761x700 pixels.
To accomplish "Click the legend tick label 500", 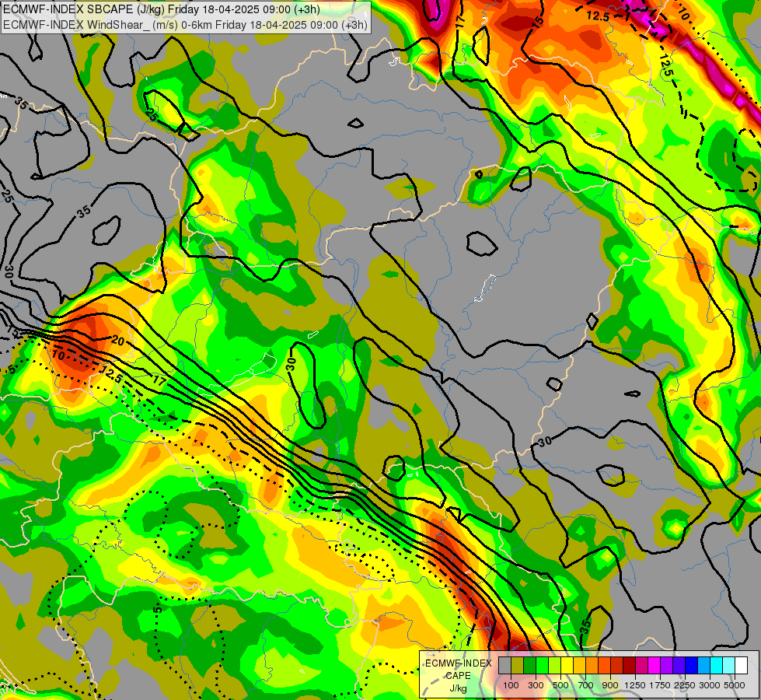I will (560, 685).
